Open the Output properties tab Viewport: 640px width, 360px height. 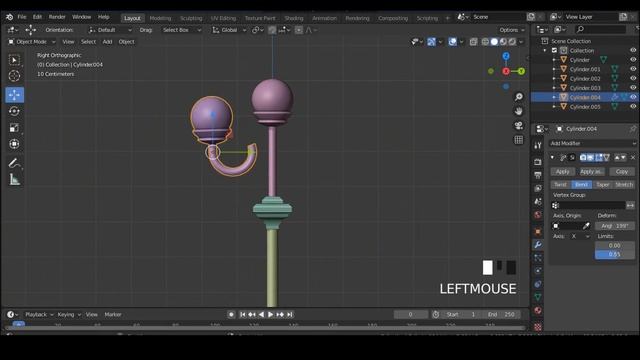tap(538, 175)
